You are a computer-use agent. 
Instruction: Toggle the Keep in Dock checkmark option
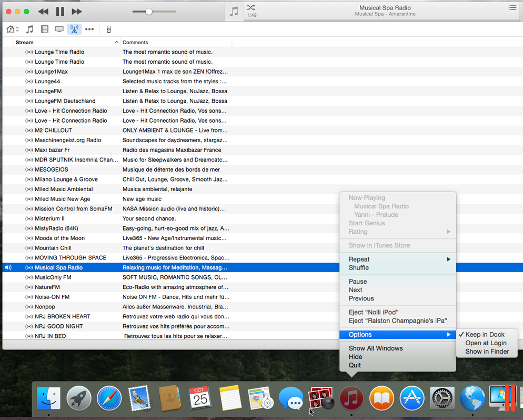tap(487, 335)
